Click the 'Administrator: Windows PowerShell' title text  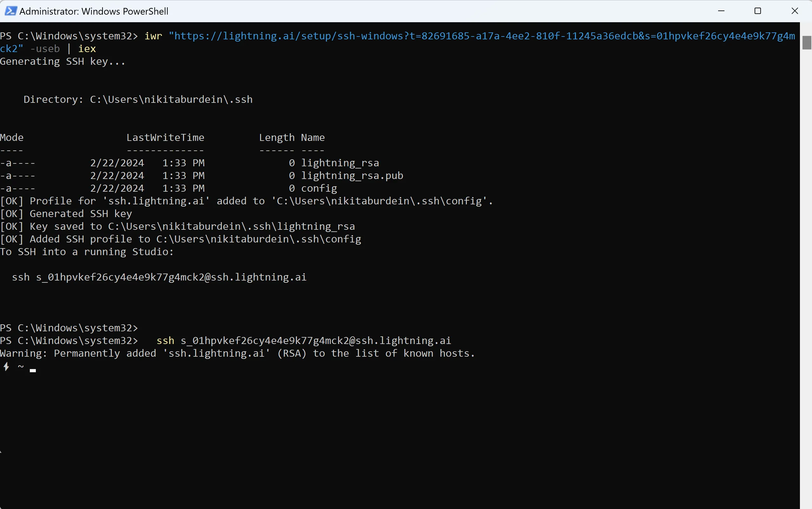point(94,11)
